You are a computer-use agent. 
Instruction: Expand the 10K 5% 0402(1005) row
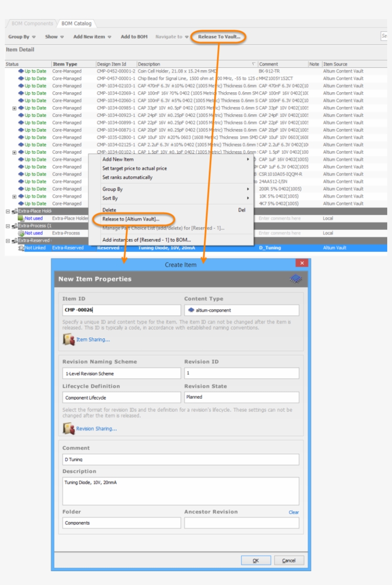tap(14, 196)
